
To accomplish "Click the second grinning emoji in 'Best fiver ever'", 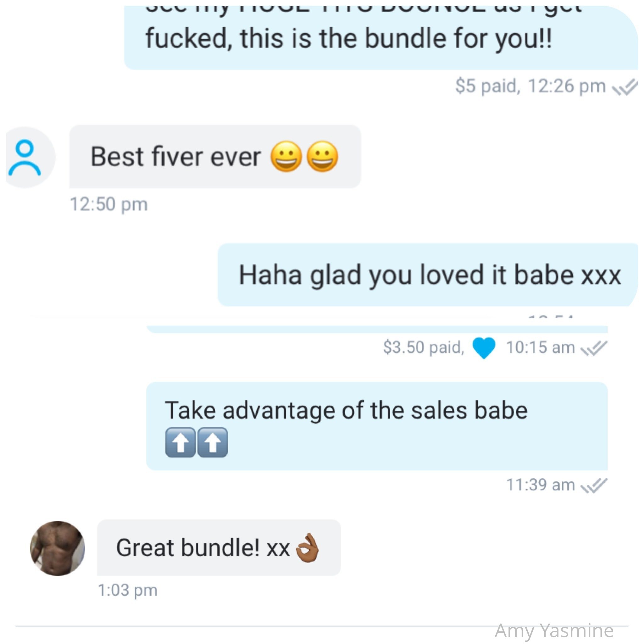I will pos(322,156).
